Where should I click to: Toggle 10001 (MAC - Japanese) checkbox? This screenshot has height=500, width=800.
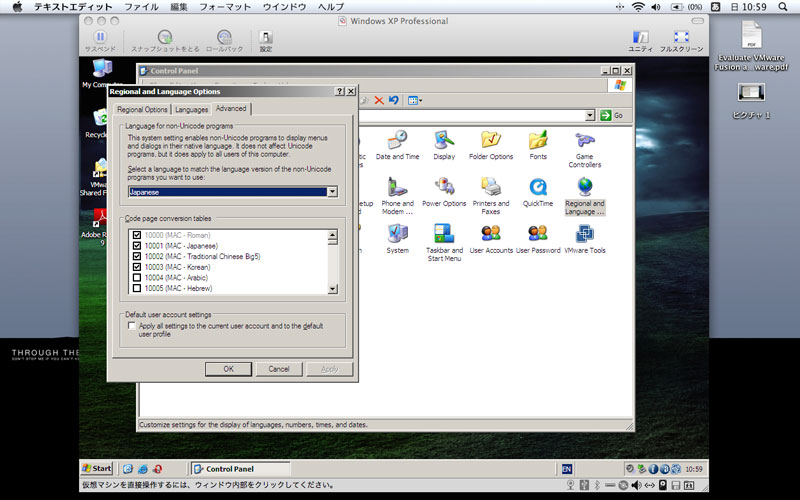pyautogui.click(x=137, y=246)
